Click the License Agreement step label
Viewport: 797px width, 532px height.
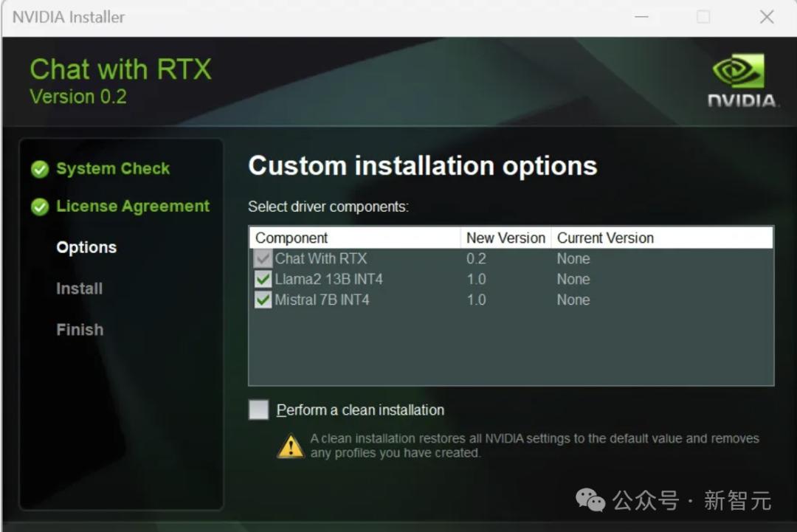(133, 207)
